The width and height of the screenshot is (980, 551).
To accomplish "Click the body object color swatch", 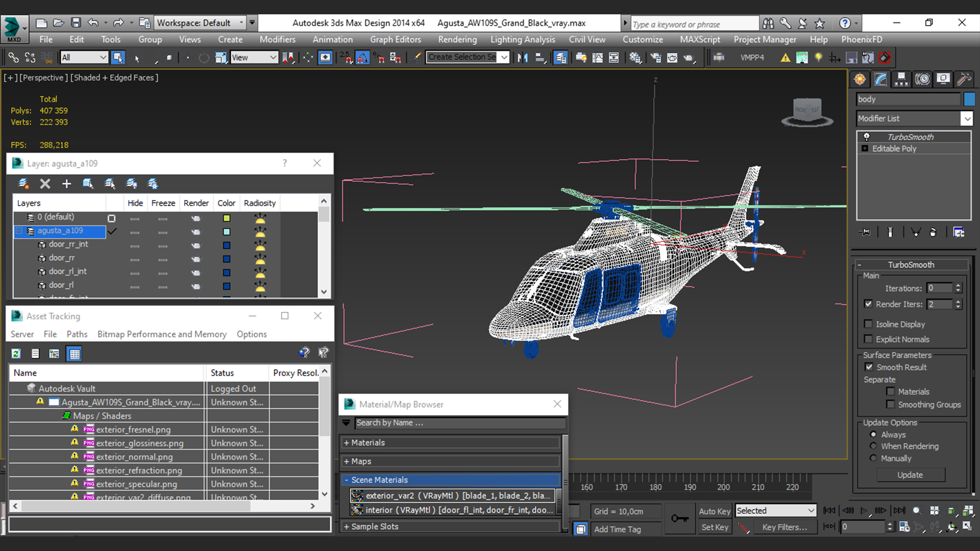I will 969,99.
